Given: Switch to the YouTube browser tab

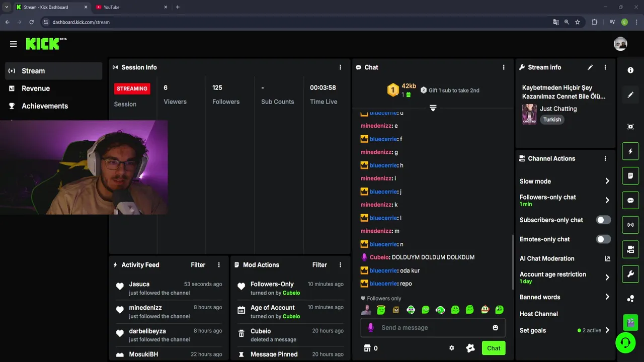Looking at the screenshot, I should pos(131,7).
